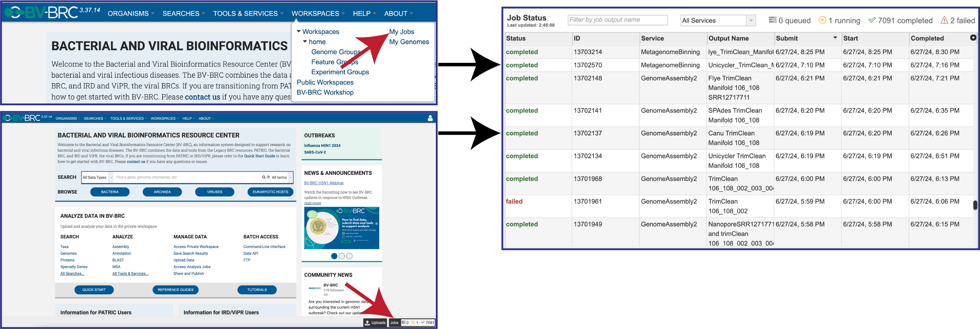Open the BLAST link under Analyze
The height and width of the screenshot is (329, 980).
tap(118, 260)
